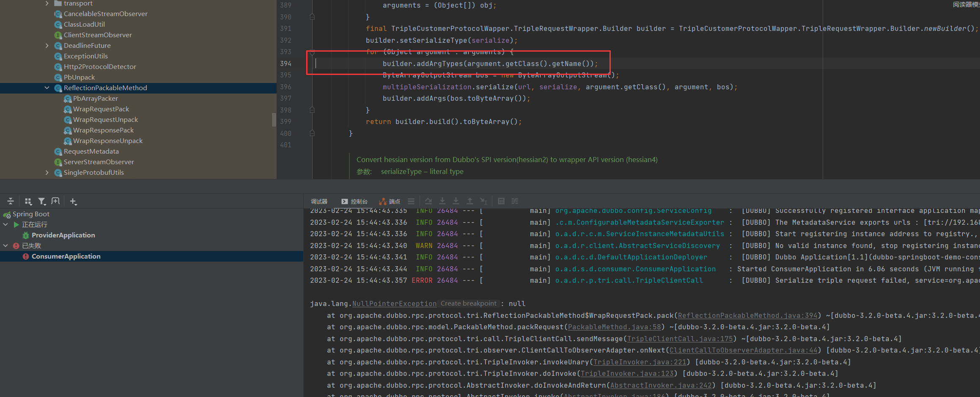This screenshot has width=980, height=397.
Task: Click fold marker beside line 400
Action: click(312, 133)
